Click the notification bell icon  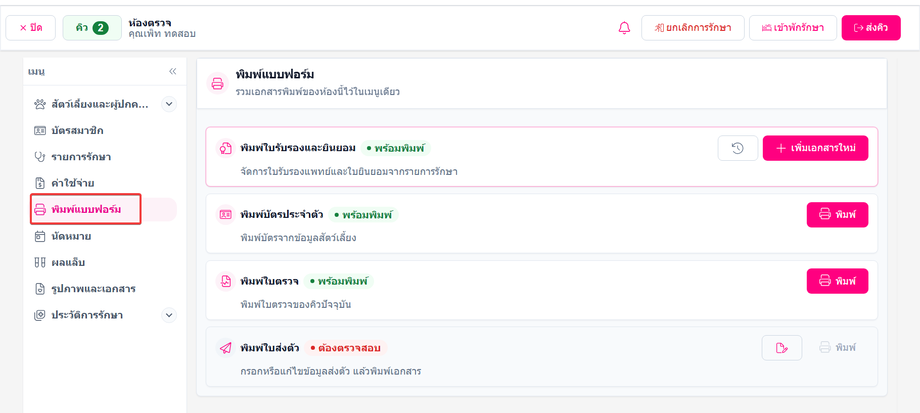(624, 28)
